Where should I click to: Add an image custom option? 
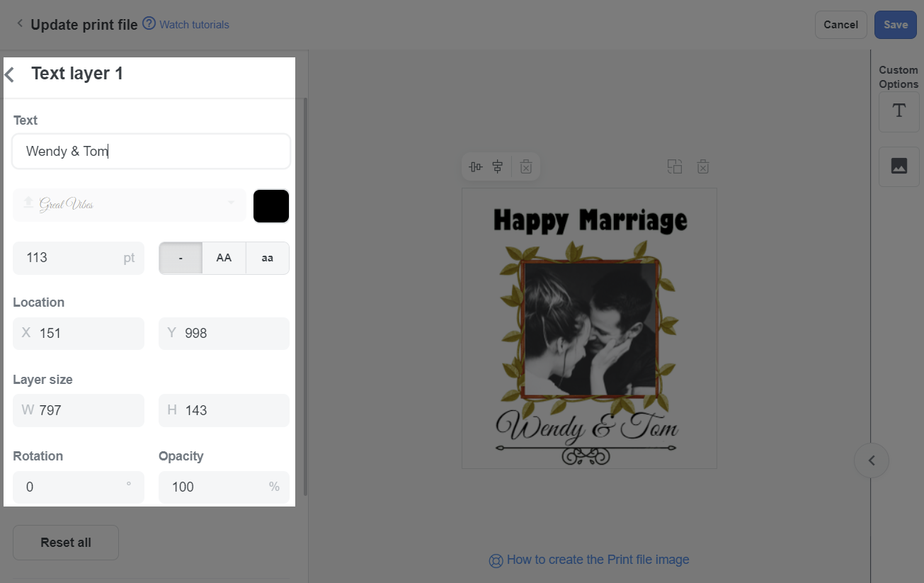tap(899, 166)
